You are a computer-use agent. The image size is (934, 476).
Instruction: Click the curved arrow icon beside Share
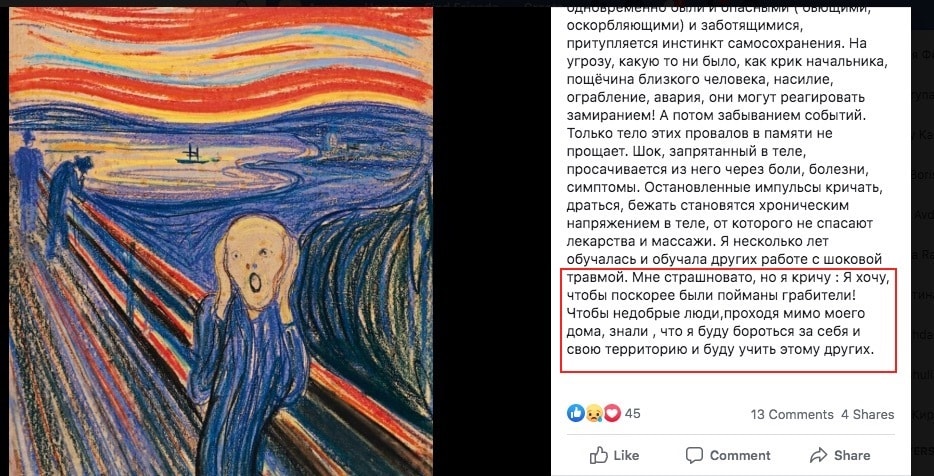coord(819,456)
